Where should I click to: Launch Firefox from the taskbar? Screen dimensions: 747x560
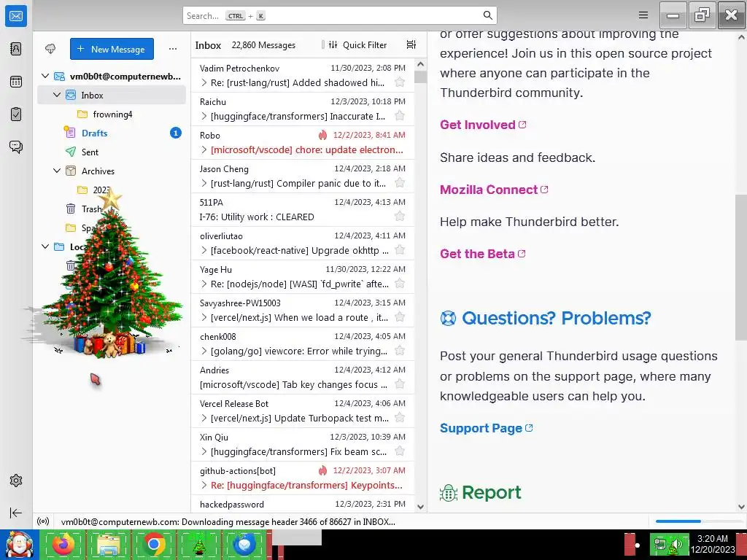click(63, 544)
